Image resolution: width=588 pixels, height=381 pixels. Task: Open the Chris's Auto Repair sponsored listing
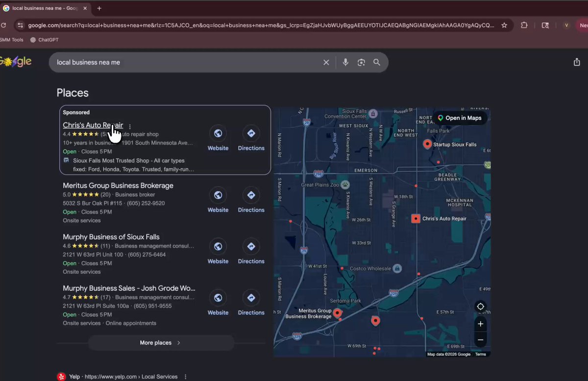(93, 125)
